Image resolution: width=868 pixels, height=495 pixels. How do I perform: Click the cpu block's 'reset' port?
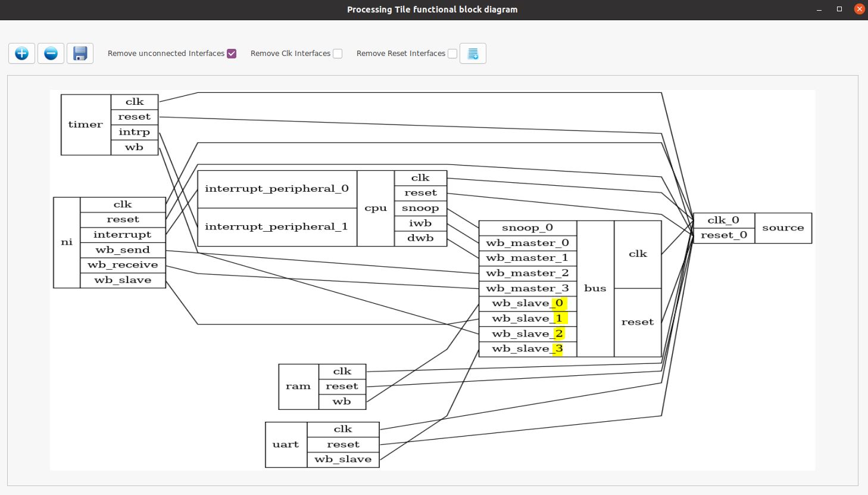coord(420,193)
